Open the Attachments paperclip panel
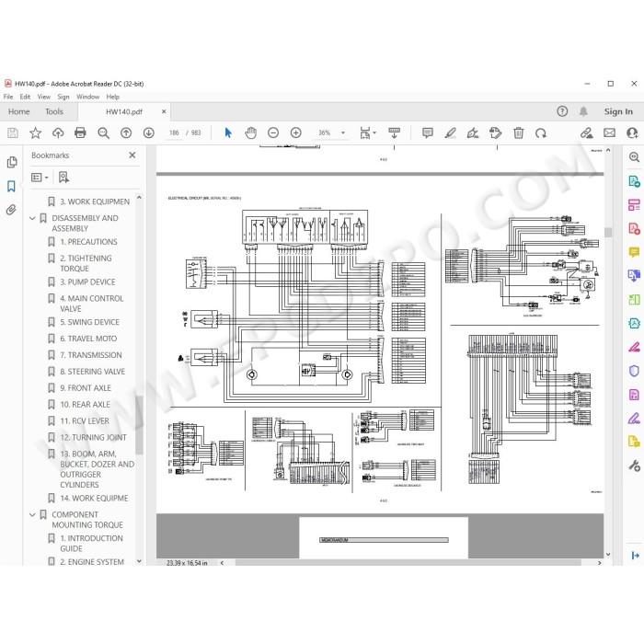 tap(11, 210)
